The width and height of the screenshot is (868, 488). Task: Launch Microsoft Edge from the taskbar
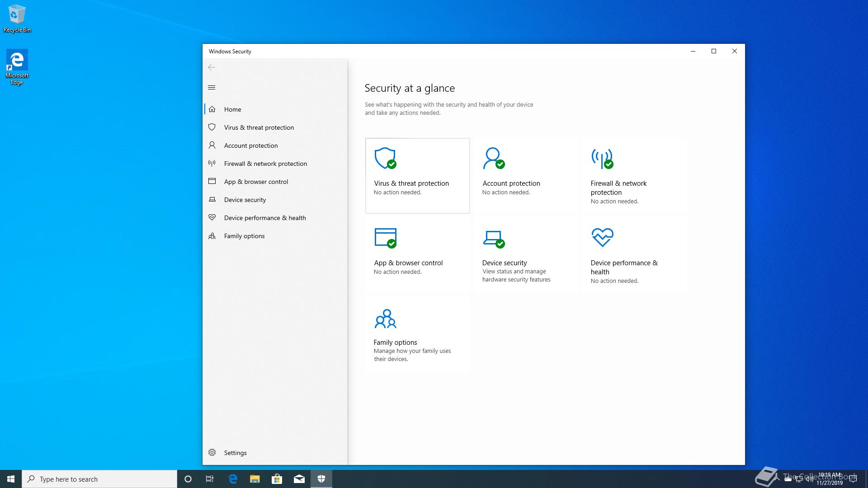pos(233,479)
